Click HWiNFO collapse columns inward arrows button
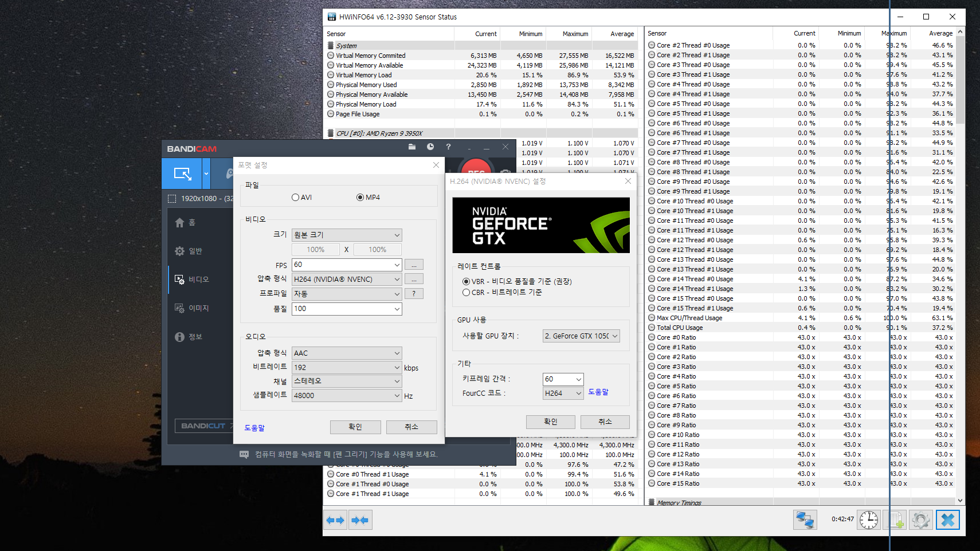This screenshot has height=551, width=980. click(360, 520)
